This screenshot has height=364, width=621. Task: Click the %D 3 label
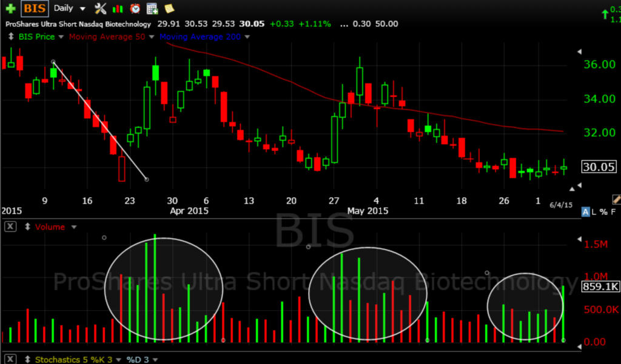tap(138, 359)
